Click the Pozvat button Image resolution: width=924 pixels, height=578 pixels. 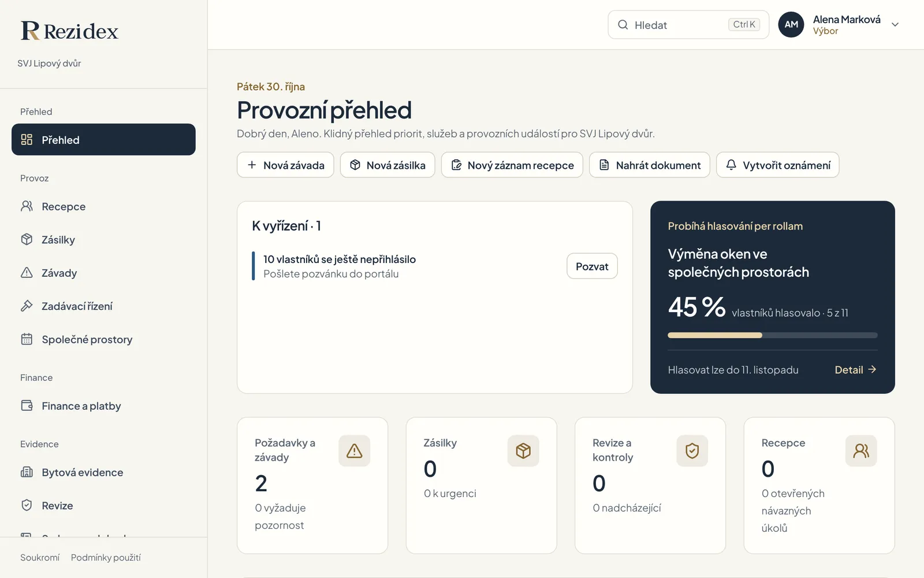point(592,266)
